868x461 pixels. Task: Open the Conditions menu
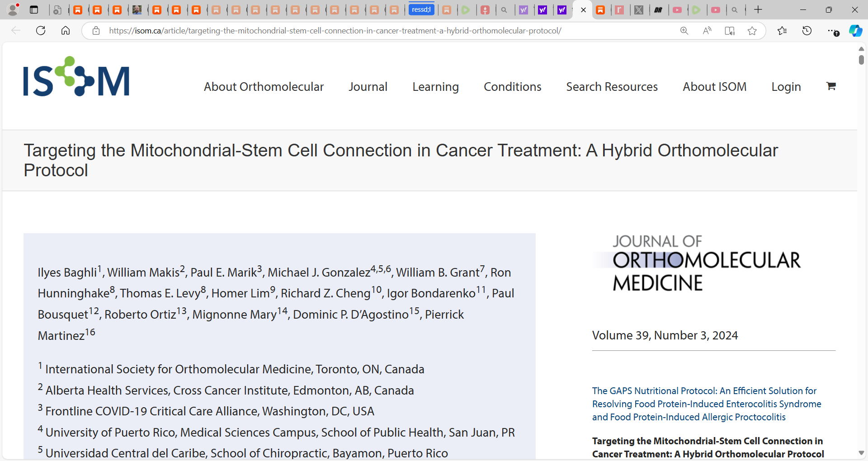pos(513,86)
